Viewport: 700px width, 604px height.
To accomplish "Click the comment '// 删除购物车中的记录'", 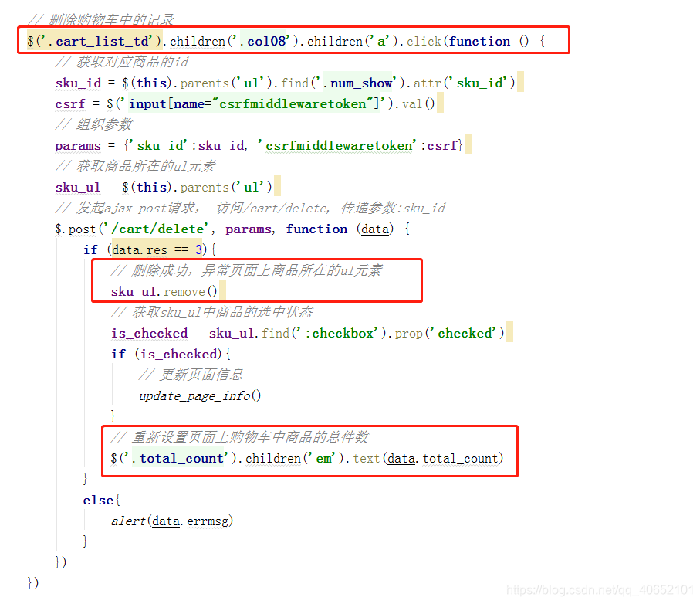I will click(x=100, y=19).
